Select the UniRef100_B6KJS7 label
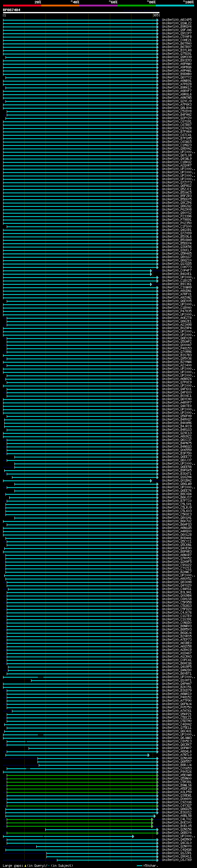This screenshot has height=868, width=197. [x=177, y=497]
